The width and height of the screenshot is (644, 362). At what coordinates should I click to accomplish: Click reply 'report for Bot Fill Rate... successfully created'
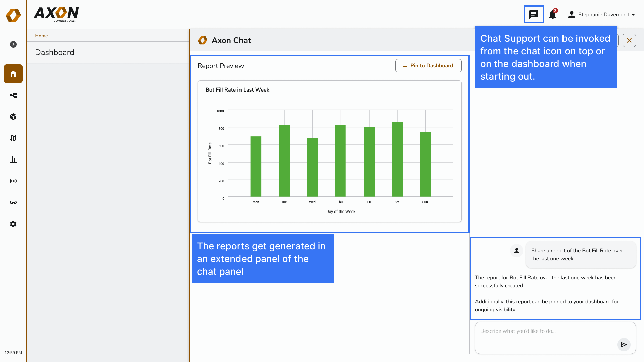(x=546, y=282)
